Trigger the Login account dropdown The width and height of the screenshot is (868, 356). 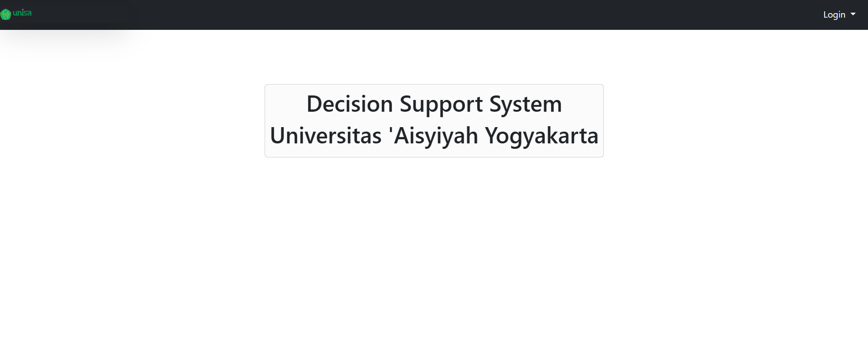[839, 14]
